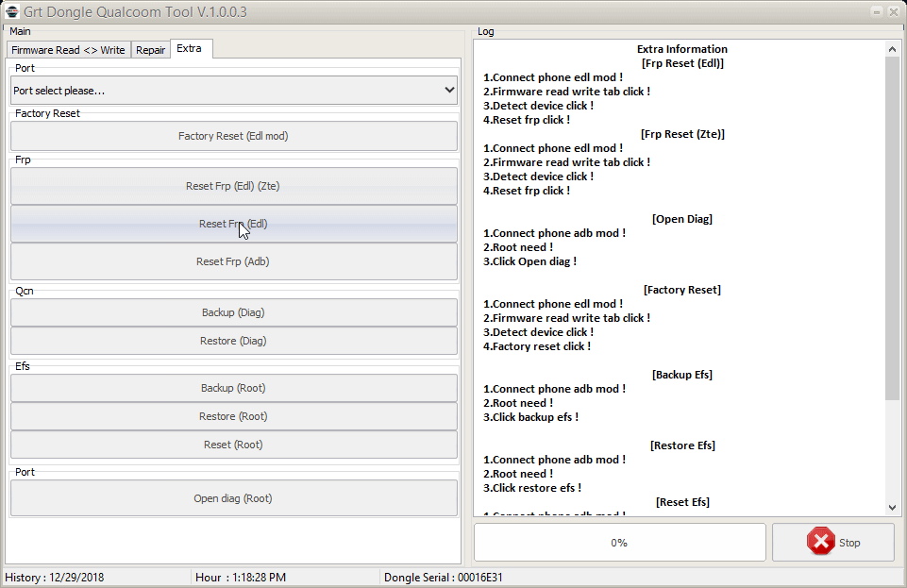
Task: Click History date 12/29/2018 in status bar
Action: (55, 577)
